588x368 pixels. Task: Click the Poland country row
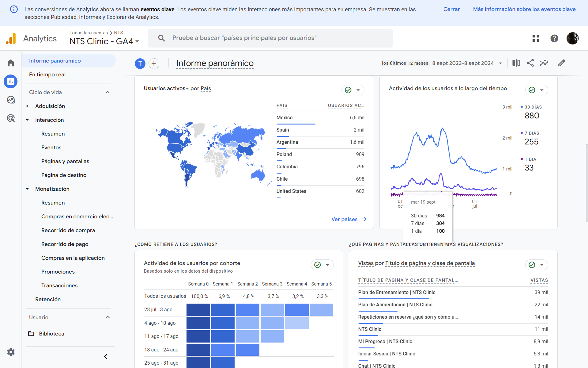pyautogui.click(x=320, y=155)
